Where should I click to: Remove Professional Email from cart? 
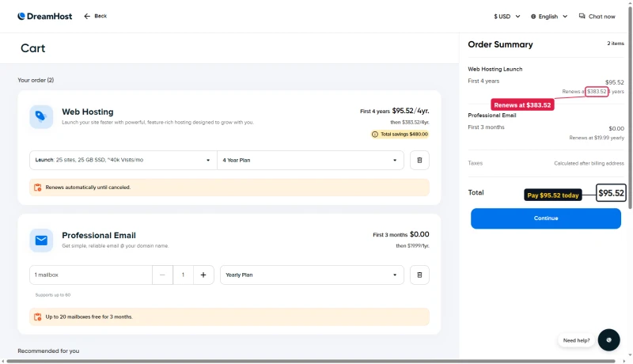coord(419,275)
